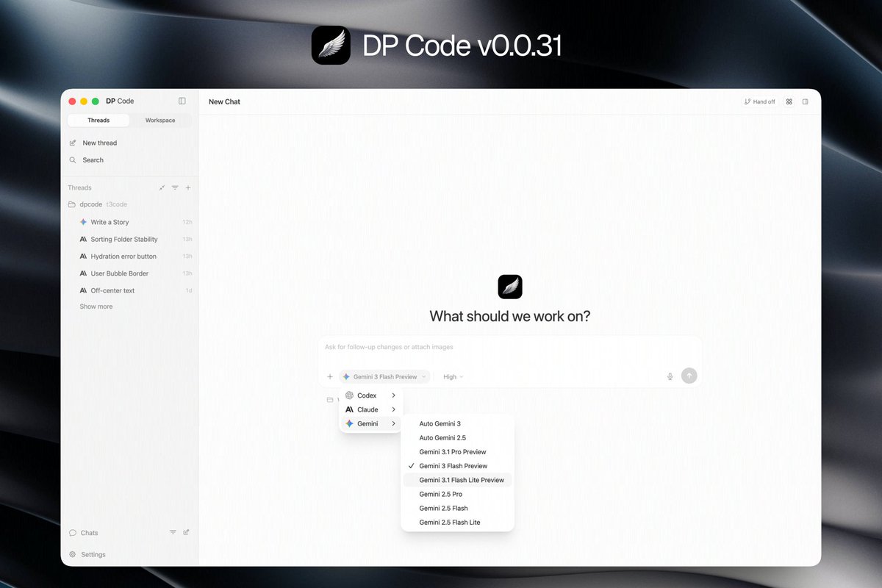Image resolution: width=882 pixels, height=588 pixels.
Task: Activate the microphone voice input icon
Action: [x=670, y=376]
